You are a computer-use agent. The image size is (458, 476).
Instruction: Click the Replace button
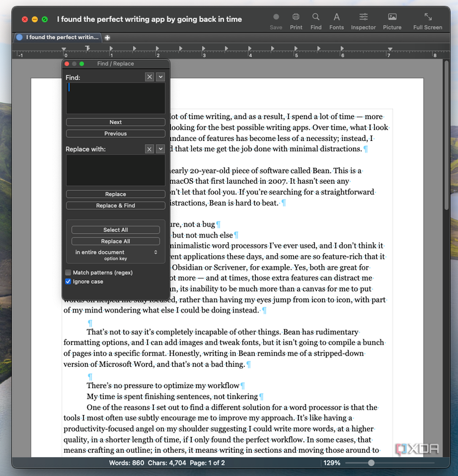click(115, 194)
